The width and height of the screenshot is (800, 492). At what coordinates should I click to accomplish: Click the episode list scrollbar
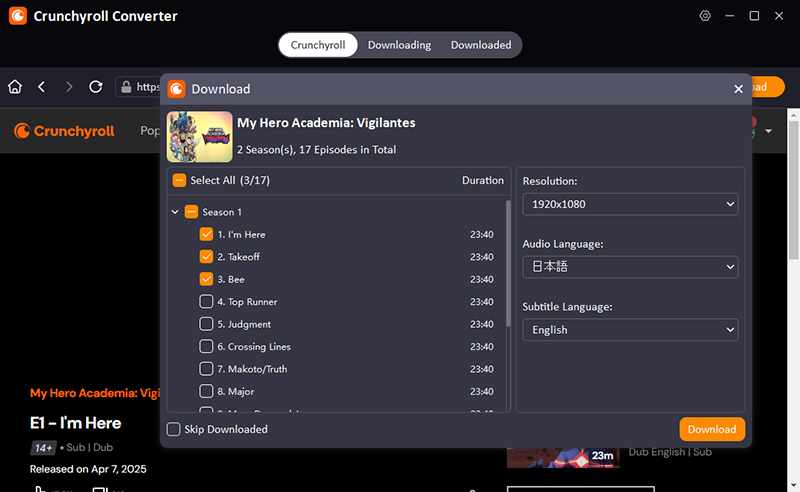[508, 263]
